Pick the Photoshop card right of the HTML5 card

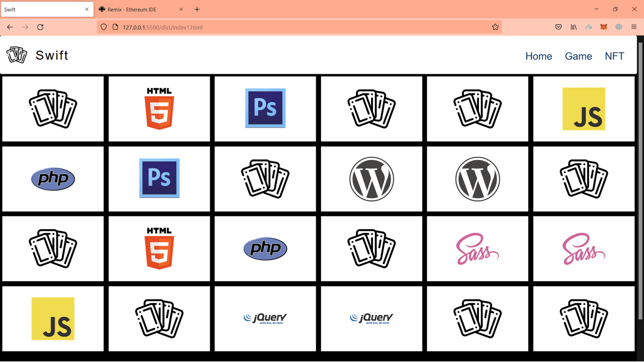tap(265, 109)
